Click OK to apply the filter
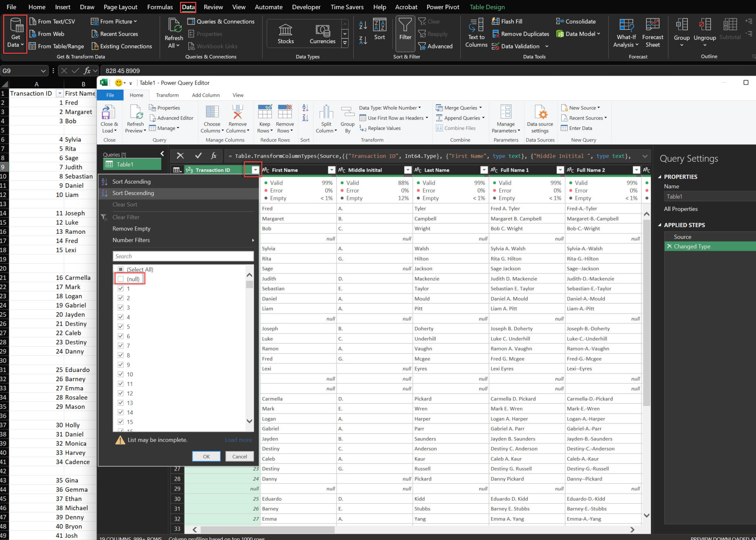Screen dimensions: 756x540 tap(206, 456)
